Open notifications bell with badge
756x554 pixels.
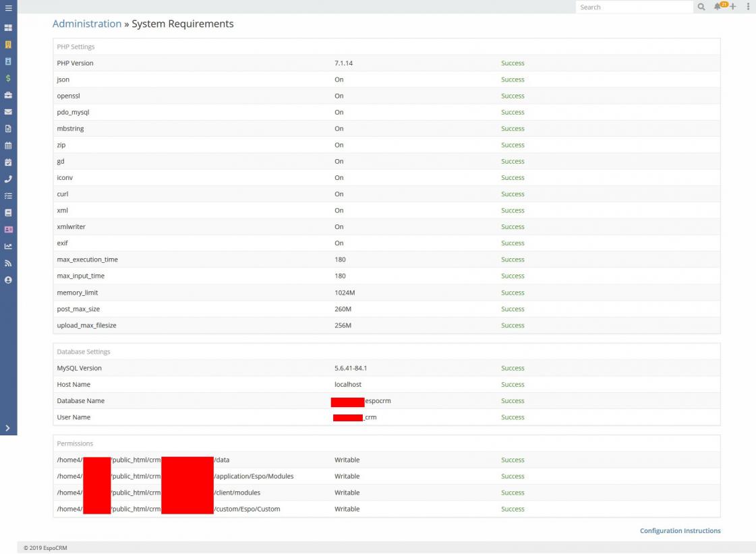[x=720, y=7]
